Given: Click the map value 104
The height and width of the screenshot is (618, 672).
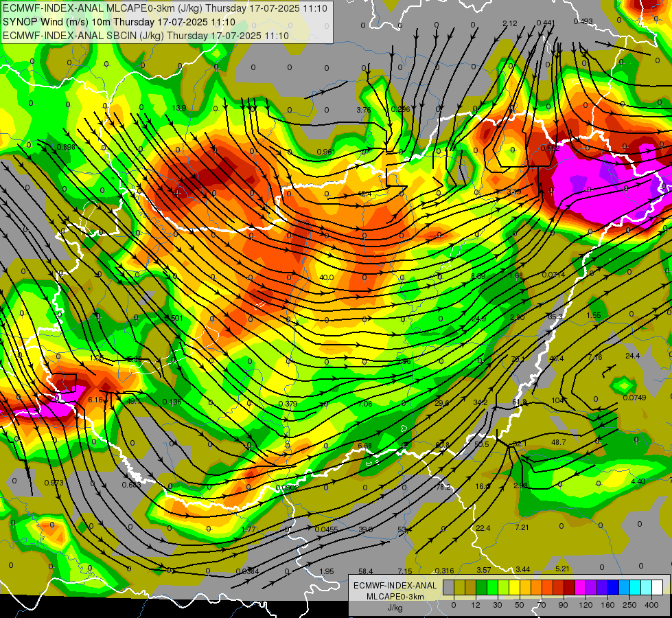Looking at the screenshot, I should click(x=557, y=400).
